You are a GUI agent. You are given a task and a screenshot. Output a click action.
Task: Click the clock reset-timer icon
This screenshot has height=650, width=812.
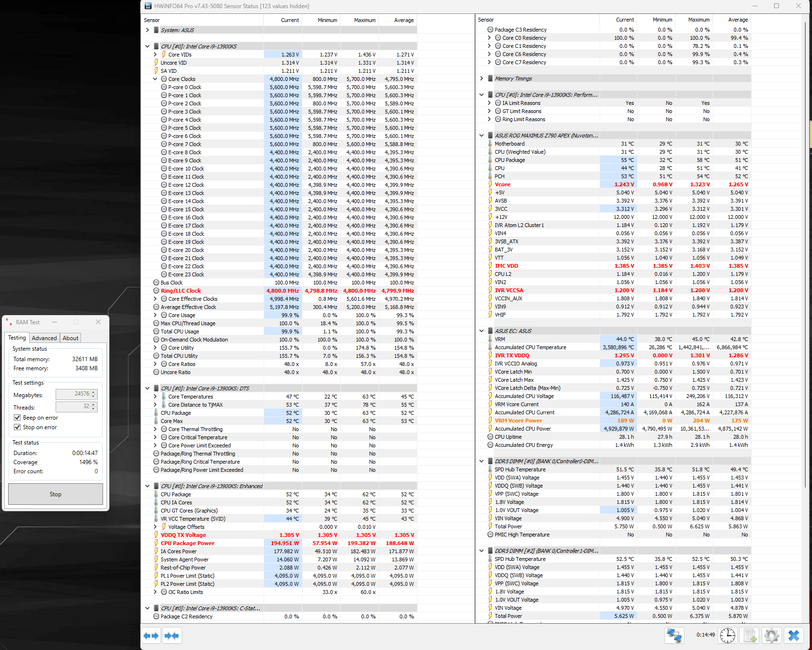(728, 636)
